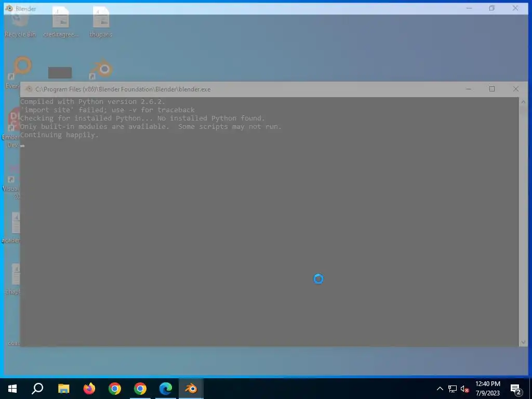532x399 pixels.
Task: Click the blender.exe console title bar path
Action: pyautogui.click(x=123, y=89)
